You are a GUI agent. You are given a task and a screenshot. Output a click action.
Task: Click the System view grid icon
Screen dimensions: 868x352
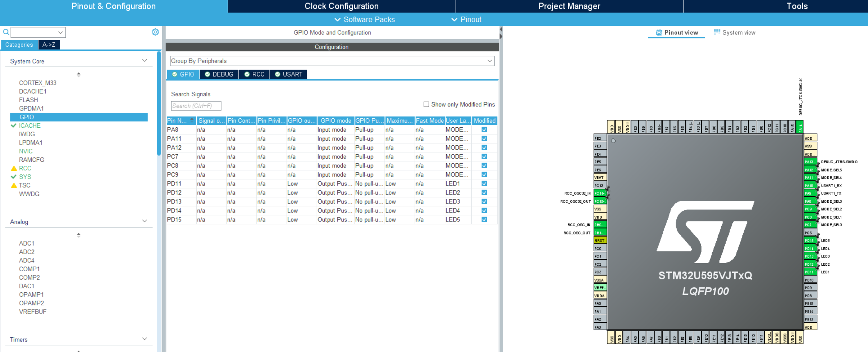[717, 32]
